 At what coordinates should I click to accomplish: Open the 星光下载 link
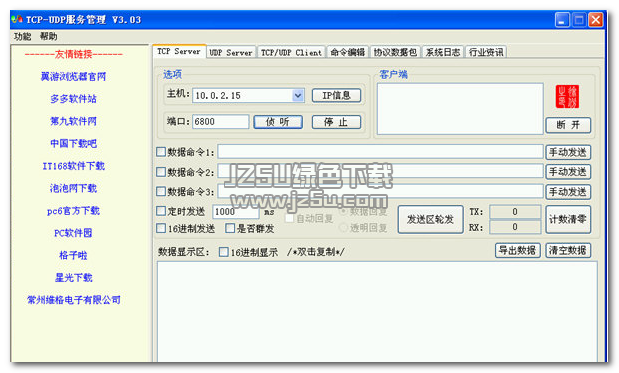(x=73, y=277)
